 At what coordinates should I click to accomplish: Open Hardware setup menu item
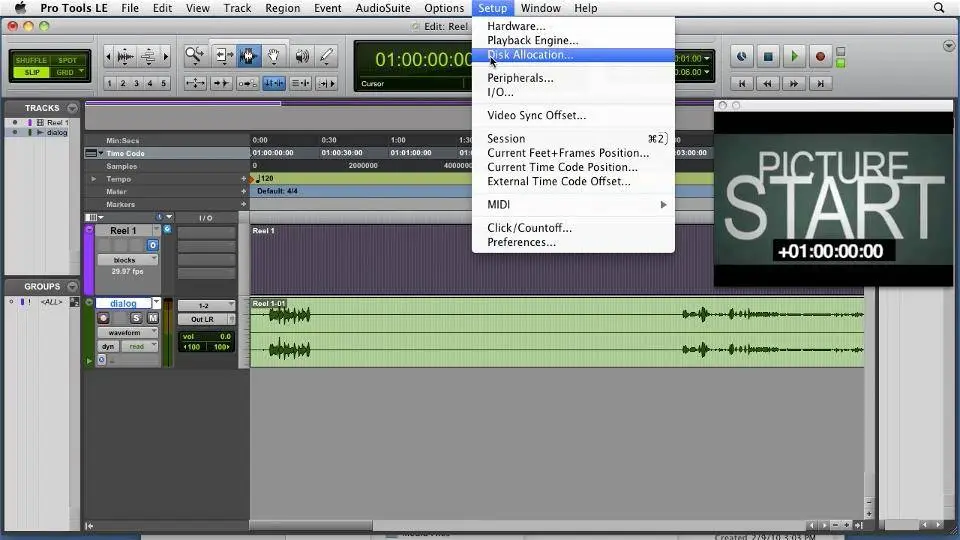pyautogui.click(x=573, y=26)
